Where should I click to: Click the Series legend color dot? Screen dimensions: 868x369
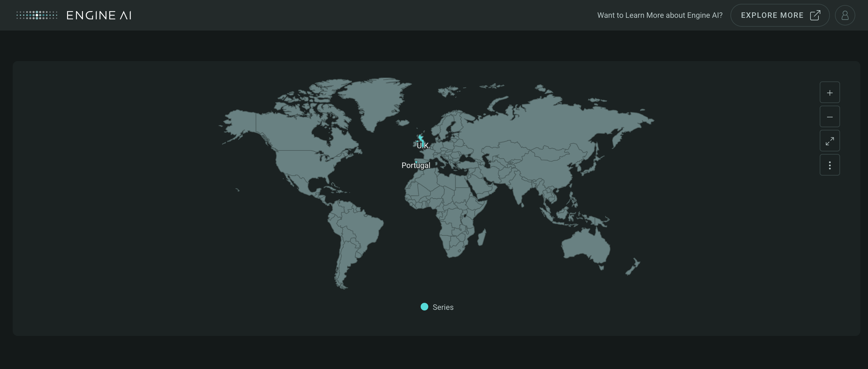(424, 307)
